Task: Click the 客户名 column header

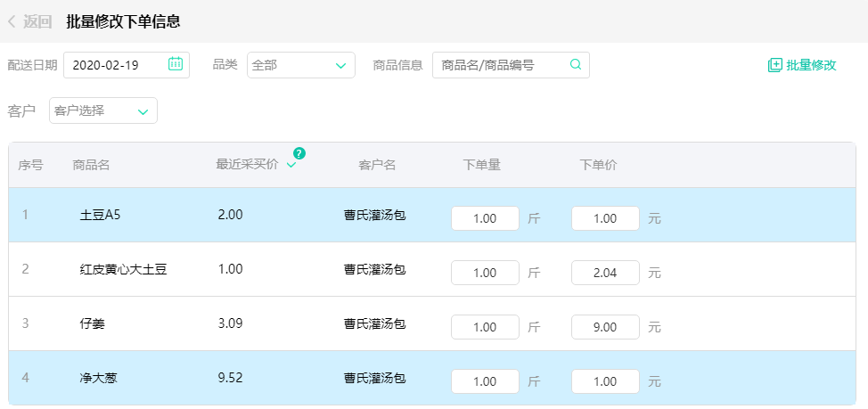Action: coord(377,165)
